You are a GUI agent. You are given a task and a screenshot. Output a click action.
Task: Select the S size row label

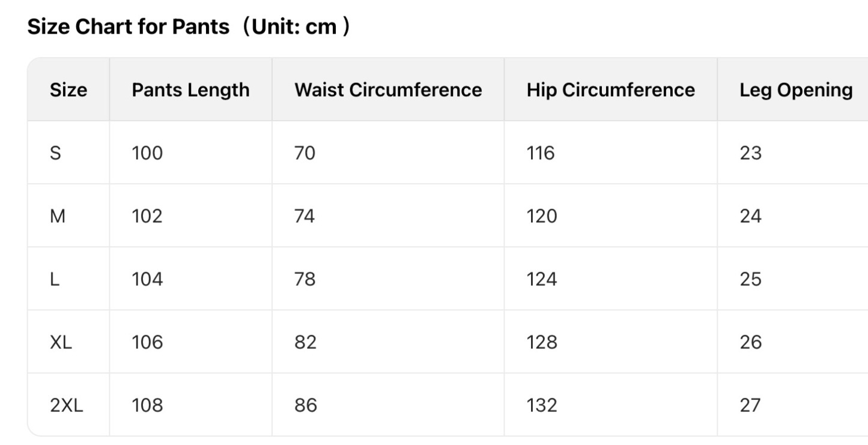55,153
